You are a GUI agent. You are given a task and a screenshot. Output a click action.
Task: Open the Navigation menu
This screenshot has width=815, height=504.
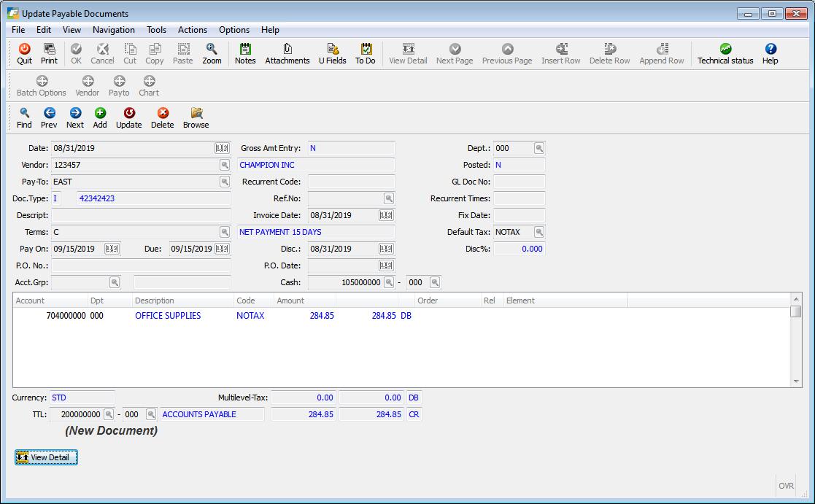(113, 30)
